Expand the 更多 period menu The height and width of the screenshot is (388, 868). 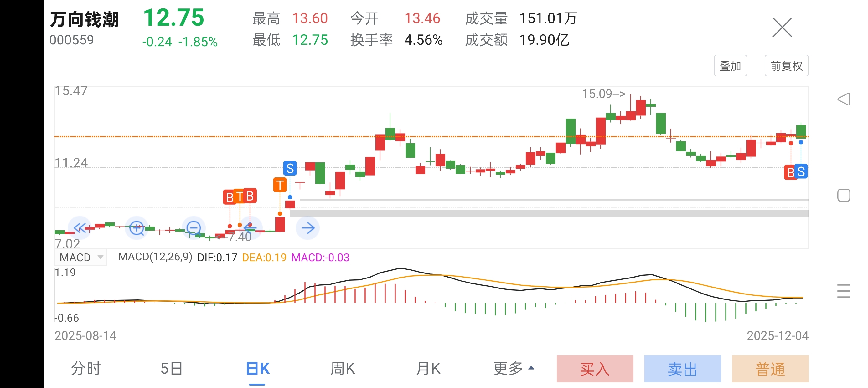(x=513, y=369)
